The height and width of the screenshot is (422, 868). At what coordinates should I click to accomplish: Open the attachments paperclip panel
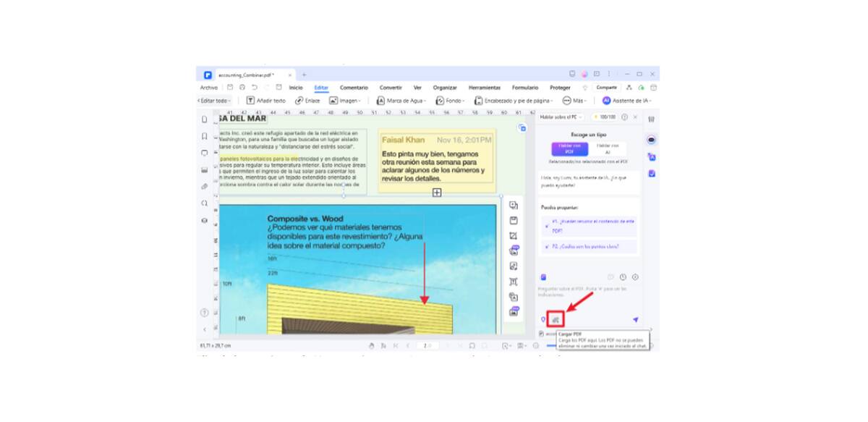(x=205, y=187)
